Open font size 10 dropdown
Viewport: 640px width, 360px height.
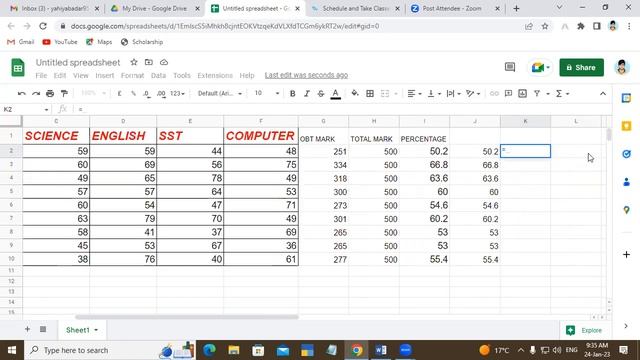(267, 93)
